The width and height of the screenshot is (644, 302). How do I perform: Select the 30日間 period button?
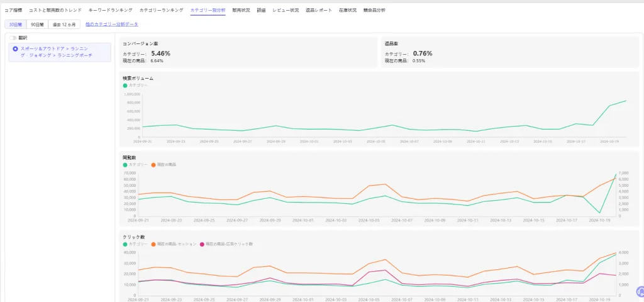click(16, 25)
